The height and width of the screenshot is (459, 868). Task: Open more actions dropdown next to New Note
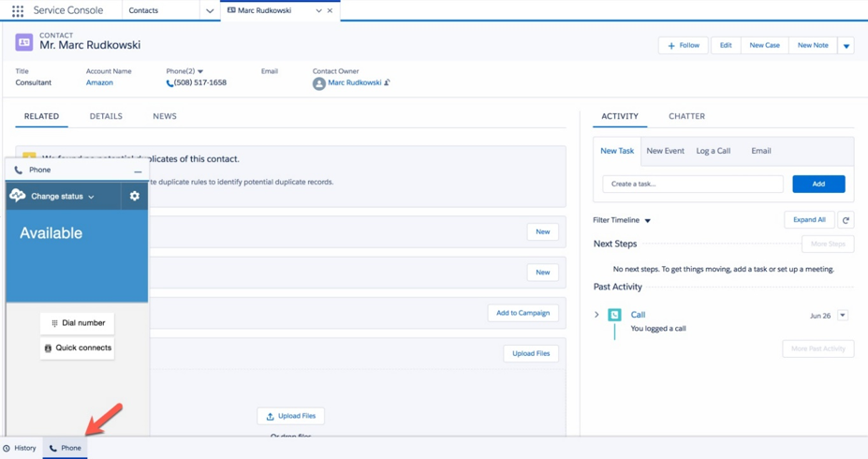(846, 45)
